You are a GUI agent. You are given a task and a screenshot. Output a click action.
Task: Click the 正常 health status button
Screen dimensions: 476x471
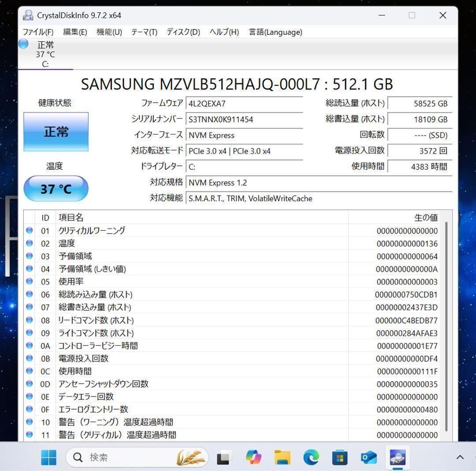[x=56, y=131]
